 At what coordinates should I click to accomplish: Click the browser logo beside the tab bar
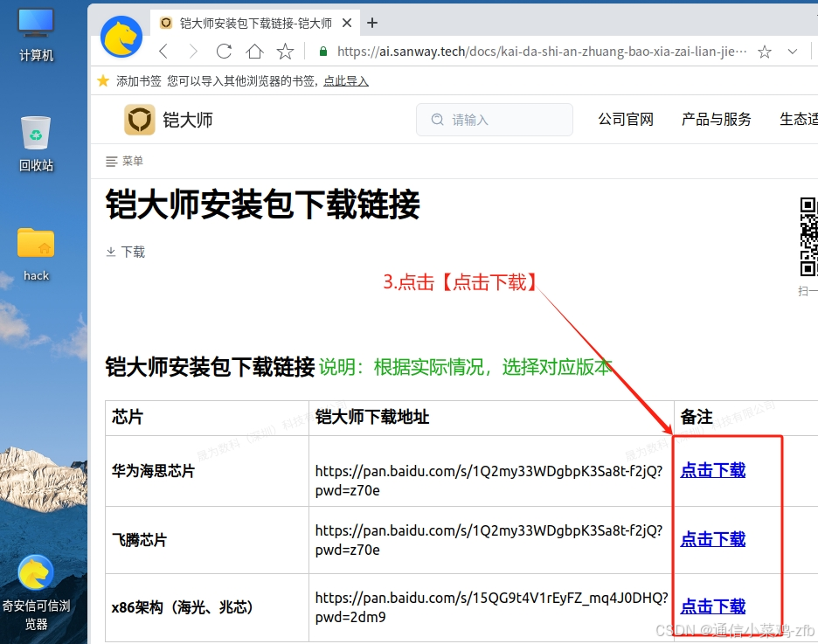[121, 37]
